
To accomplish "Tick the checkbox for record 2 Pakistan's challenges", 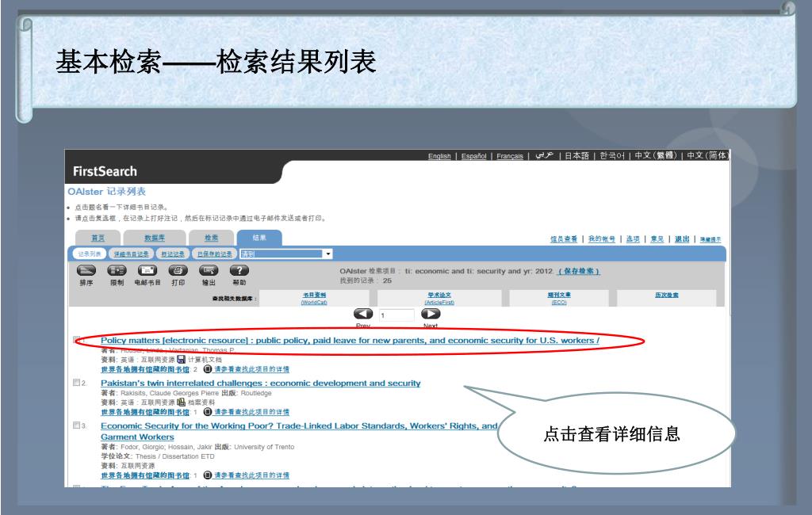I will [77, 383].
